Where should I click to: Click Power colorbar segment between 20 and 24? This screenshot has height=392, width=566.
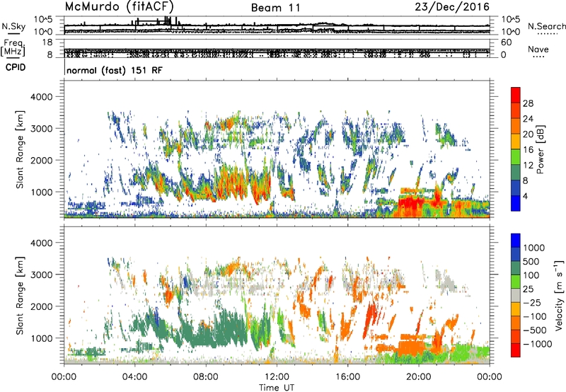click(x=516, y=126)
